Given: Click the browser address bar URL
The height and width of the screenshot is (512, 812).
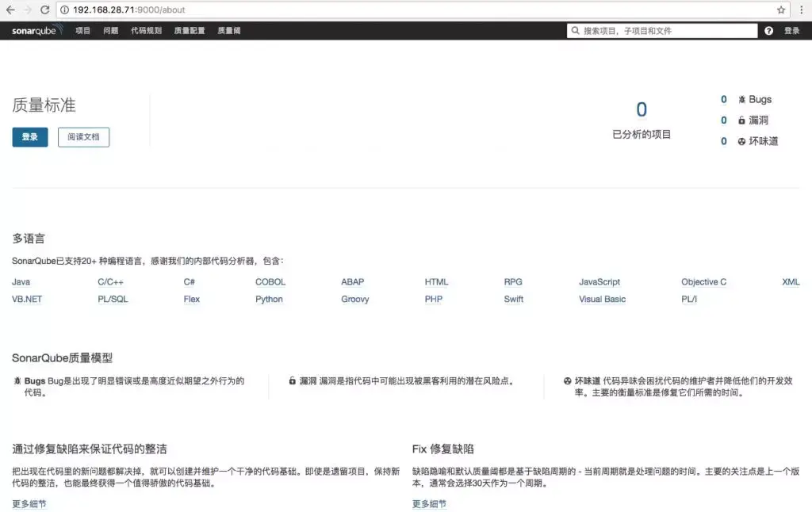Looking at the screenshot, I should (129, 10).
